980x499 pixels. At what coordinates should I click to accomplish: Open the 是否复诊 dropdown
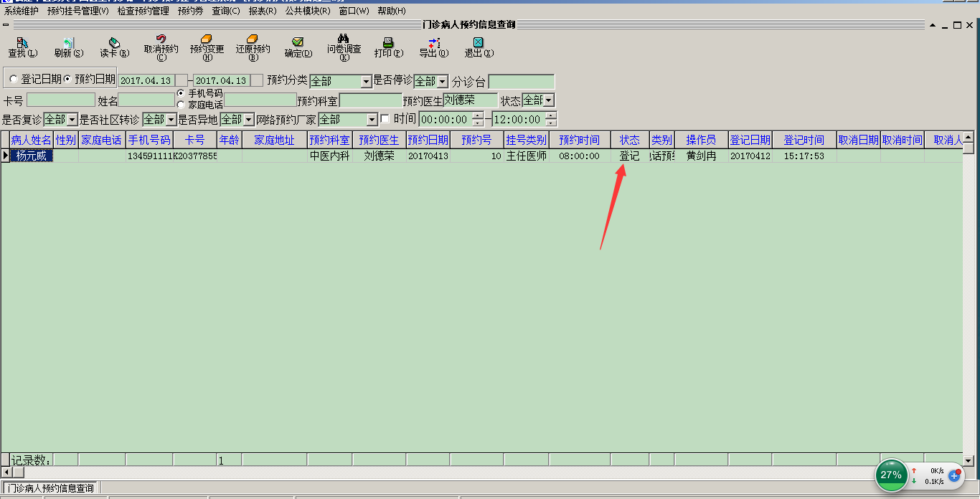pyautogui.click(x=72, y=120)
